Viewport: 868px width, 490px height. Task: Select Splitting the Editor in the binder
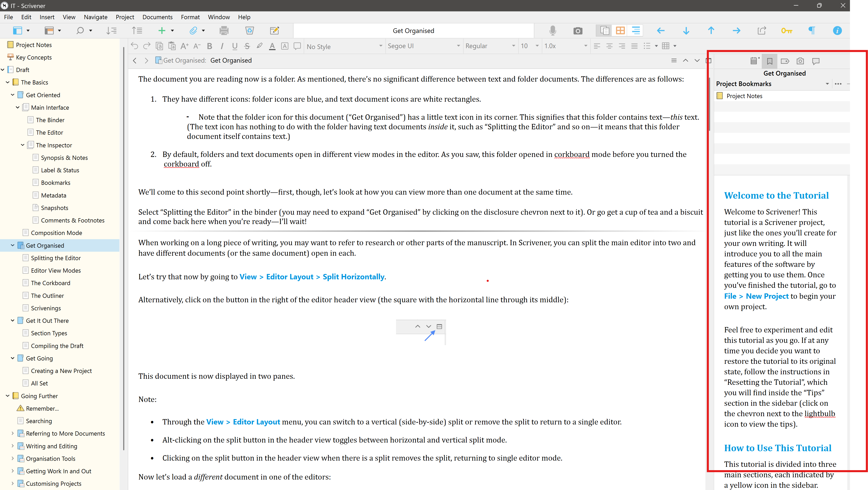(x=56, y=258)
